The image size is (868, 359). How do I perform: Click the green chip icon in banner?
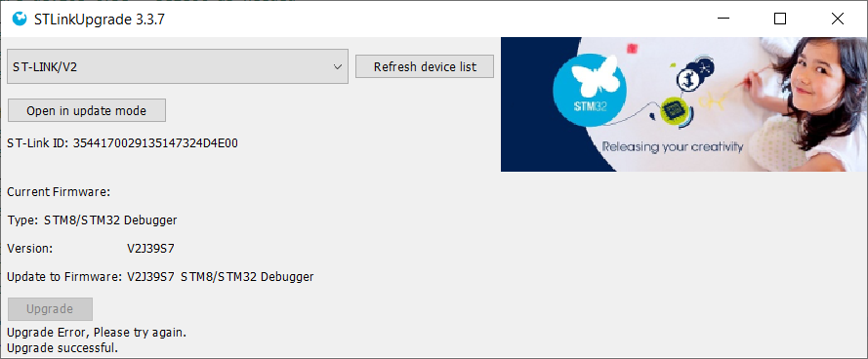tap(673, 110)
